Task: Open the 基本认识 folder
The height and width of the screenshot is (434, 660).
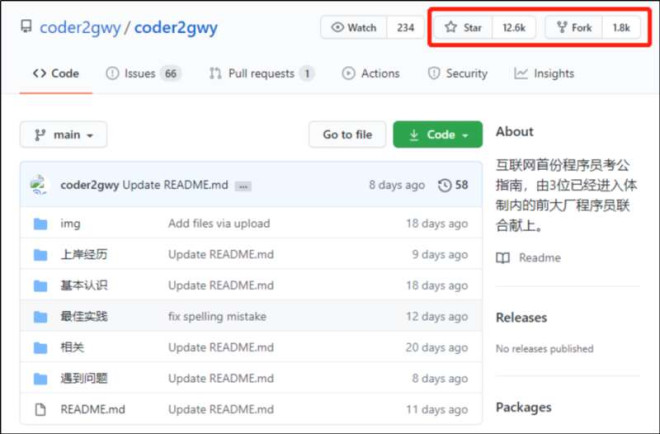Action: [x=84, y=285]
